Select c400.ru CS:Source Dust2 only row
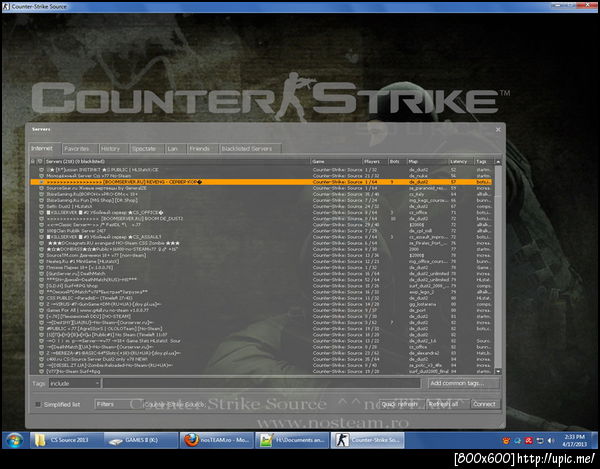Screen dimensions: 600x469 point(262,360)
